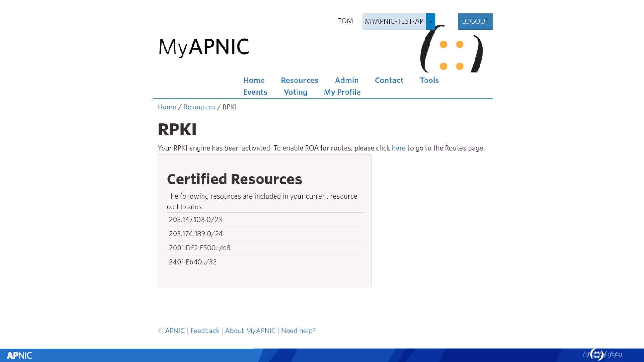Click the Resources breadcrumb link
The height and width of the screenshot is (362, 644).
(x=199, y=107)
